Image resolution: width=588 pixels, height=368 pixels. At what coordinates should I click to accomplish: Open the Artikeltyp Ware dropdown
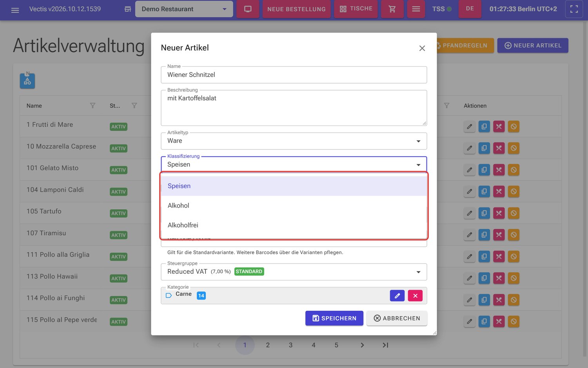click(294, 141)
